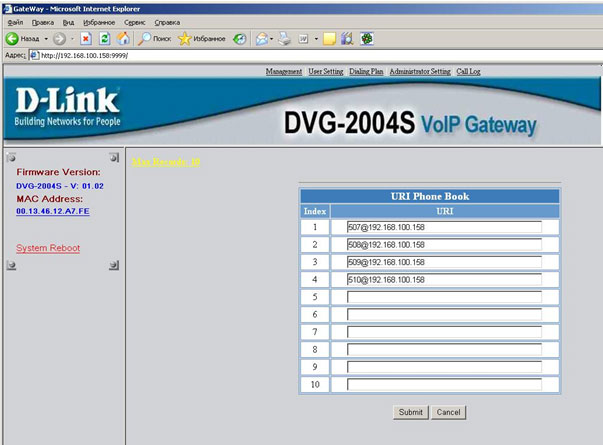This screenshot has width=603, height=445.
Task: Go to the Home page icon
Action: [x=123, y=39]
